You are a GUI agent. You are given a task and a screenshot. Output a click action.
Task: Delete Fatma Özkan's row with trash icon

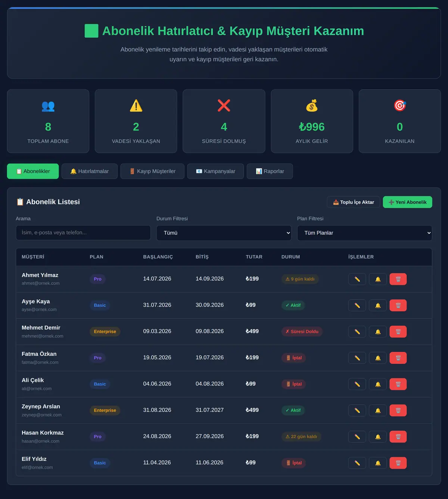tap(398, 358)
